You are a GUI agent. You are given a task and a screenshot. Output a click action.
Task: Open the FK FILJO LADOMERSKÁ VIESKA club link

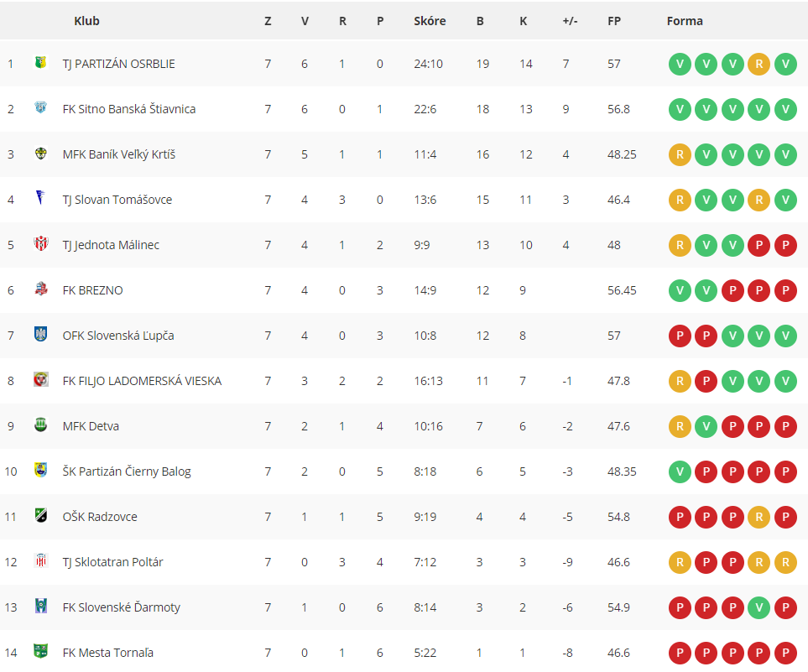click(x=142, y=381)
